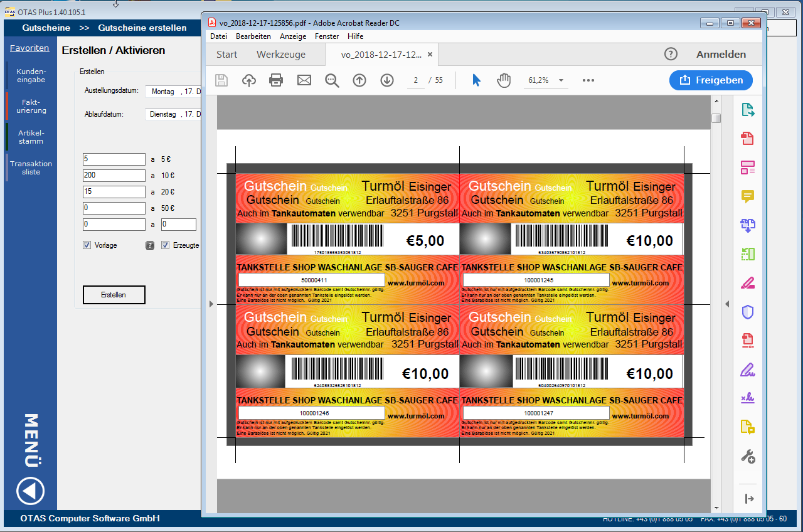Screen dimensions: 803x532
Task: Click the vertical scrollbar thumb in PDF view
Action: [x=716, y=118]
